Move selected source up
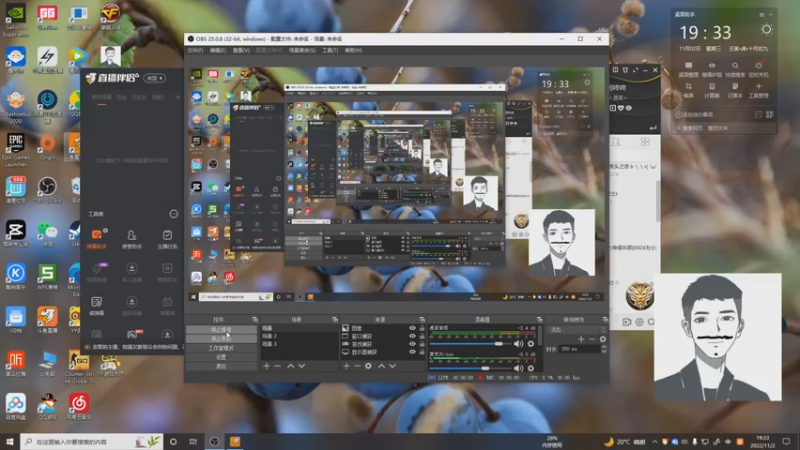This screenshot has width=800, height=450. (381, 366)
